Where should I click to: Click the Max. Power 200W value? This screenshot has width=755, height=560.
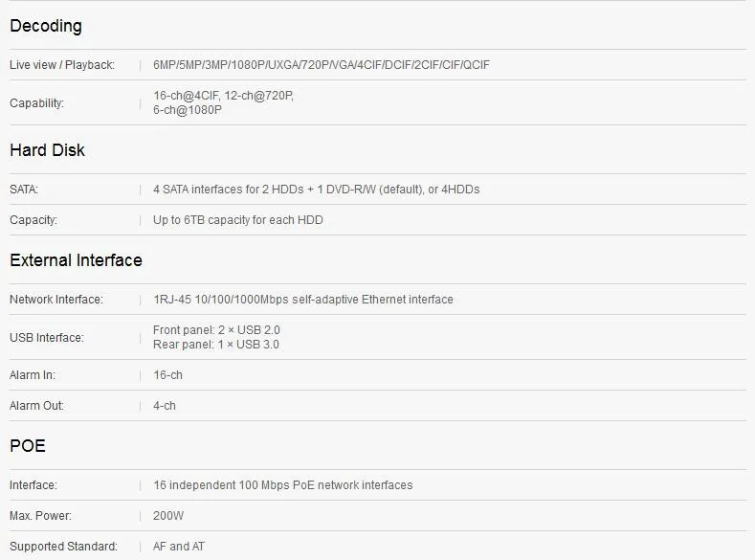pyautogui.click(x=168, y=516)
